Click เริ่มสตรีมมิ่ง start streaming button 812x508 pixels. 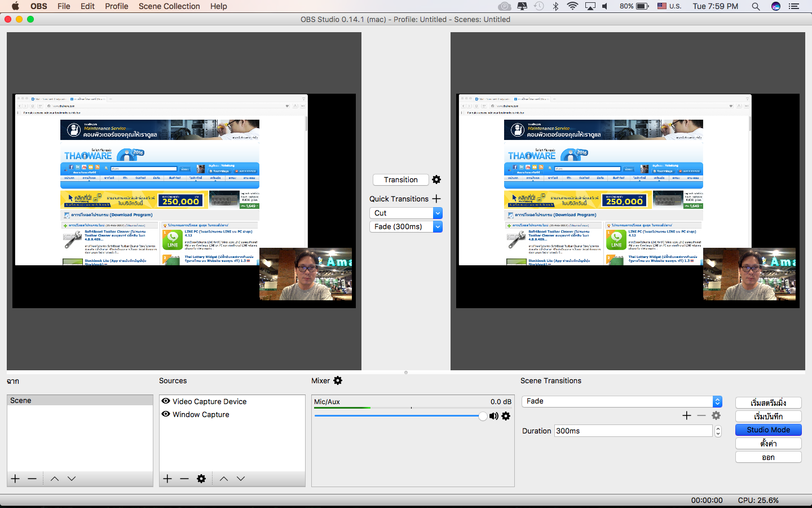click(768, 402)
